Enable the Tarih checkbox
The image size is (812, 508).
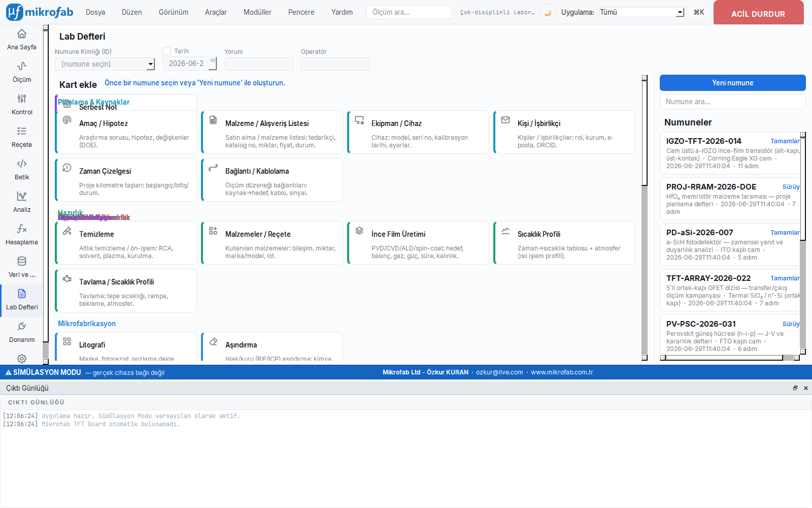(x=166, y=51)
